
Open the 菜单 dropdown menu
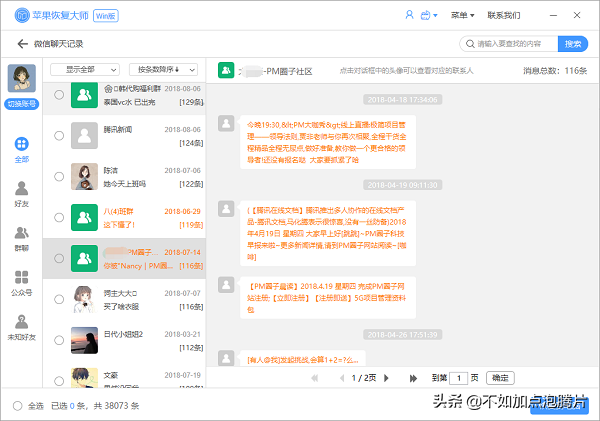pos(463,15)
